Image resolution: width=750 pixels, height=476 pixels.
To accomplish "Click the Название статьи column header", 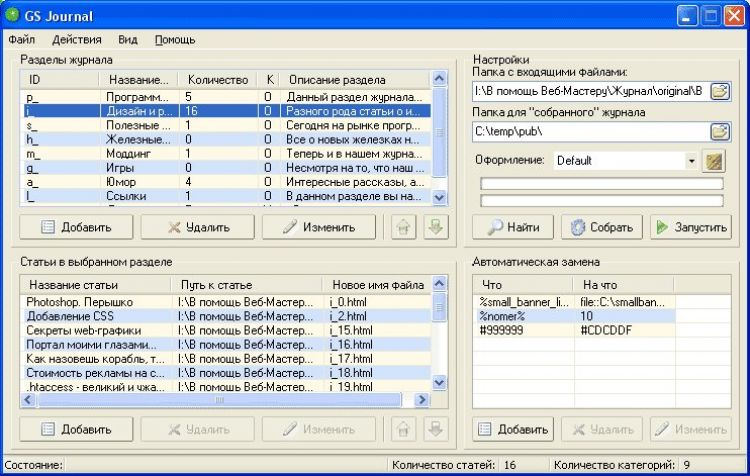I will [x=95, y=285].
